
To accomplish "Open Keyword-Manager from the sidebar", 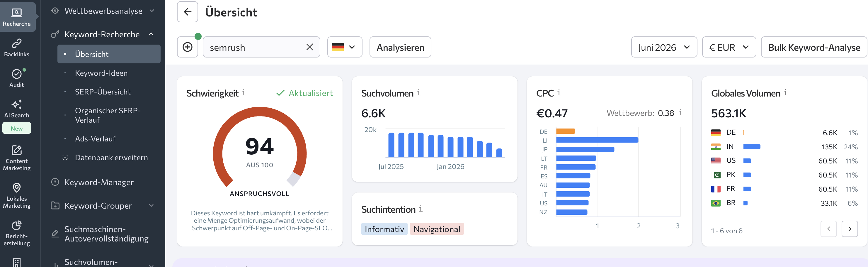I will pyautogui.click(x=99, y=182).
